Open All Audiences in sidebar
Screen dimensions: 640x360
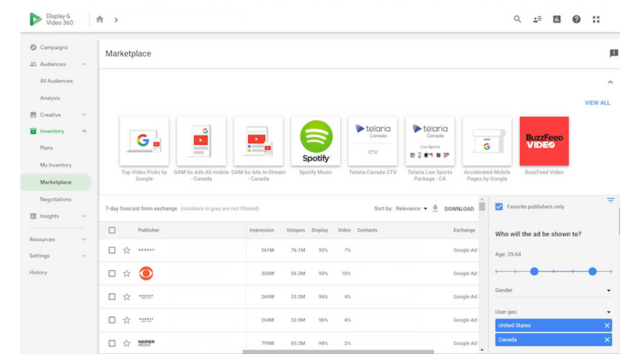56,81
